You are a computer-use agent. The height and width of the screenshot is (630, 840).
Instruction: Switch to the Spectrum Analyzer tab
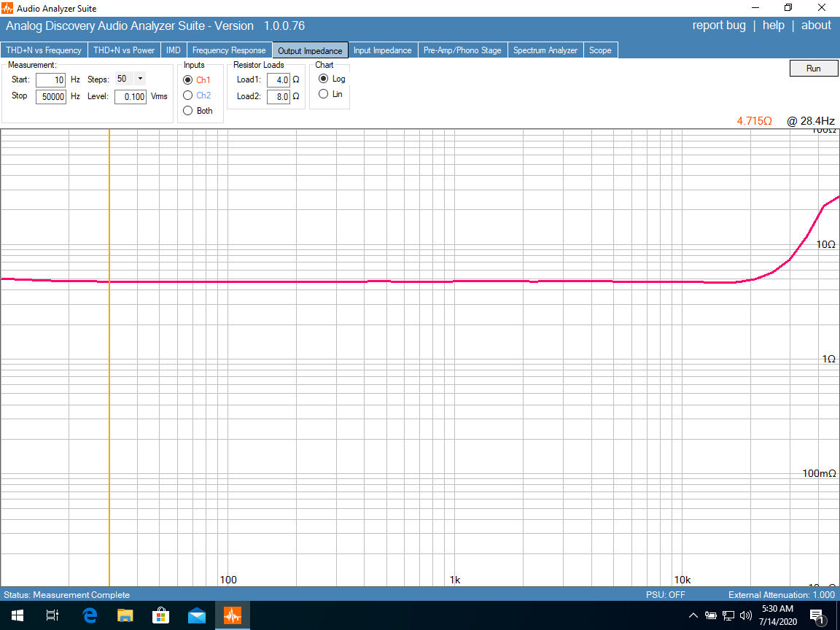(545, 50)
